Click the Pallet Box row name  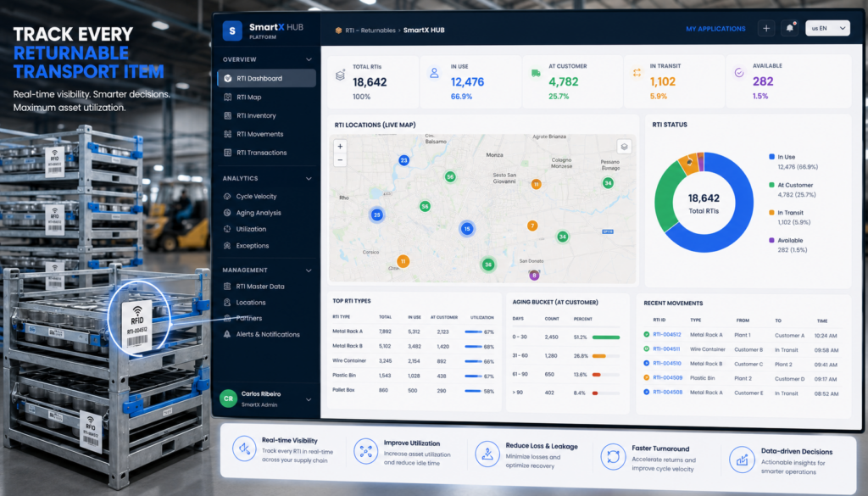(343, 390)
